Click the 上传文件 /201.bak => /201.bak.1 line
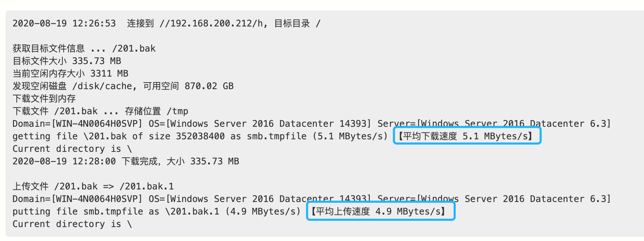The image size is (644, 241). pyautogui.click(x=93, y=186)
